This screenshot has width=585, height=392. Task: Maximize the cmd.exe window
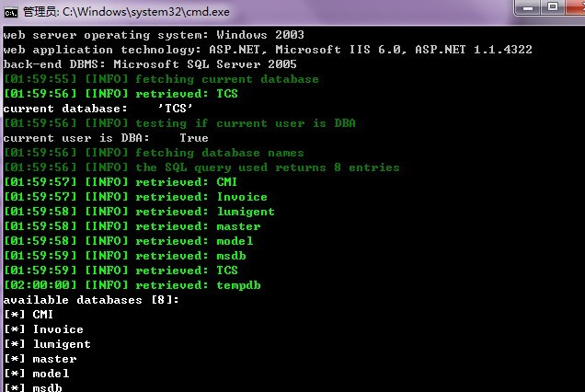point(553,7)
